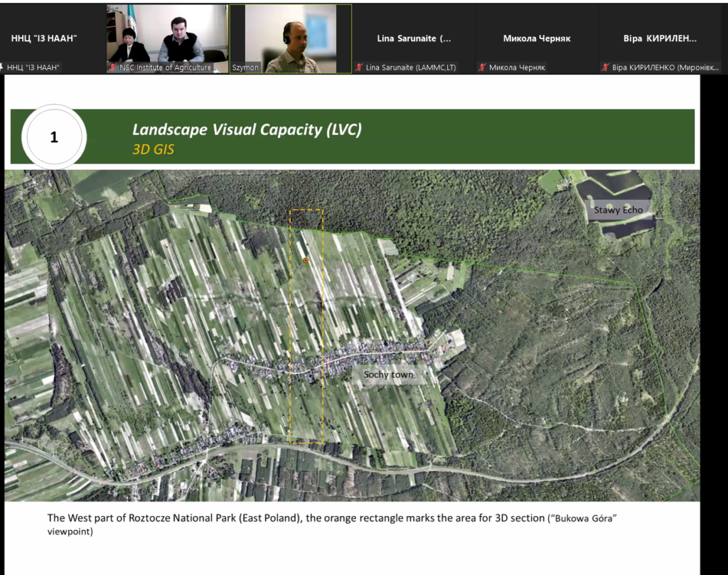
Task: Click the numbered circle badge showing 1
Action: [54, 137]
